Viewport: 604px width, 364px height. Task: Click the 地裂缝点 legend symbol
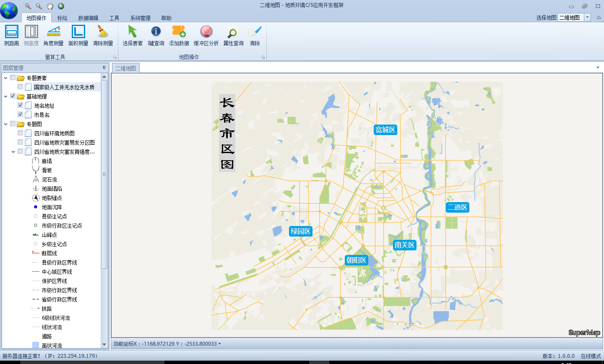[36, 198]
